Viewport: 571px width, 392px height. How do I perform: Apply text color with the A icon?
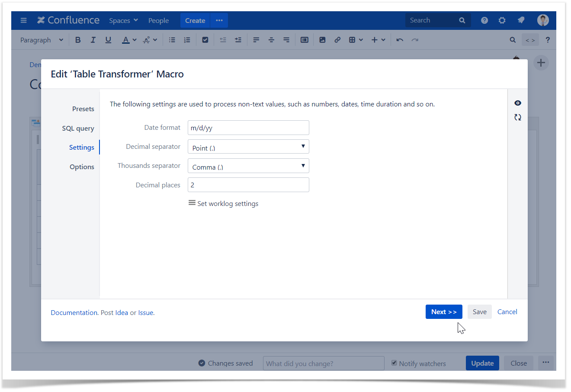click(x=125, y=40)
